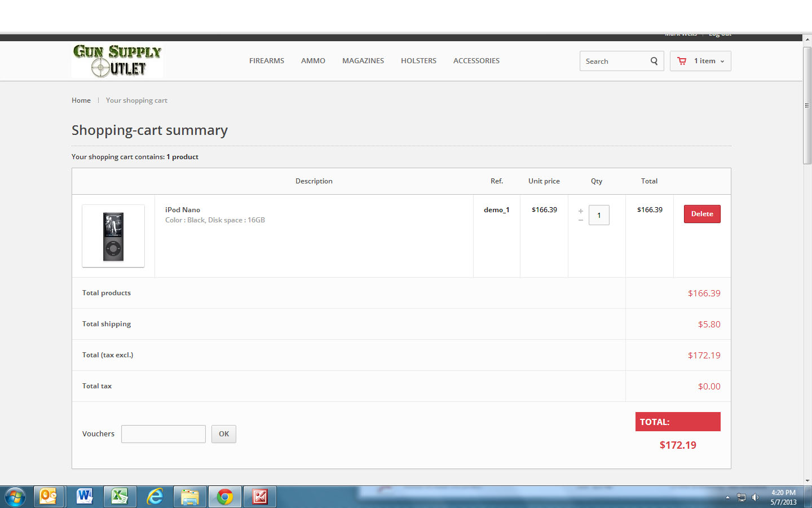Open the AMMO menu
Screen dimensions: 812x508
pyautogui.click(x=313, y=61)
